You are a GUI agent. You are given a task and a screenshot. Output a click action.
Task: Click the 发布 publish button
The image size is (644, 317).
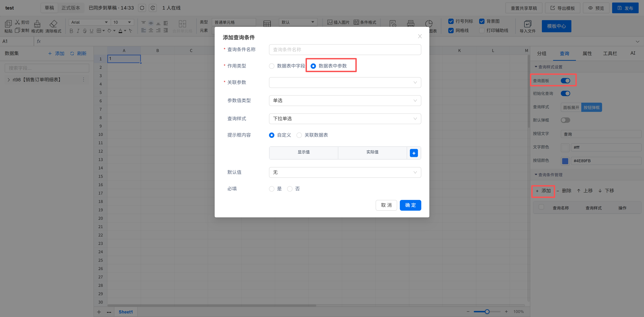tap(625, 8)
